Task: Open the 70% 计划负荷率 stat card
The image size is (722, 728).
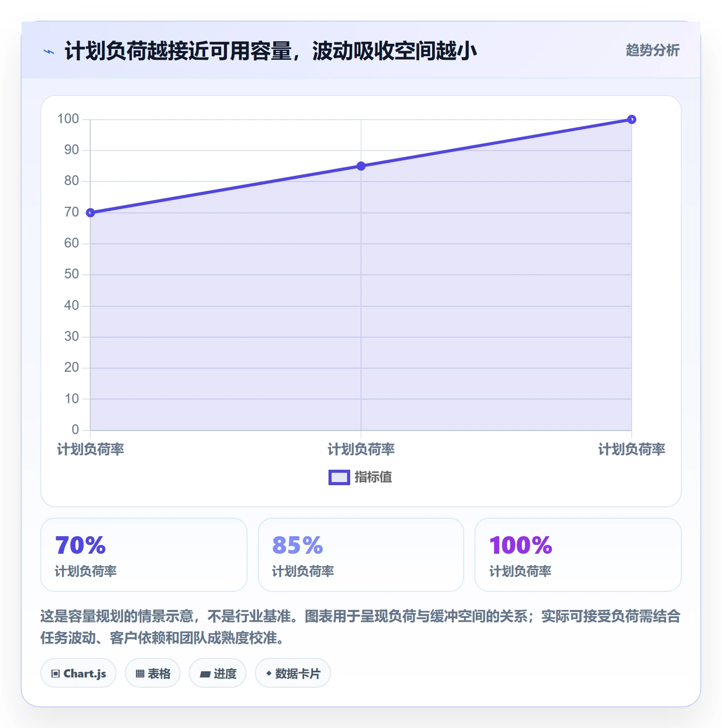Action: [144, 555]
